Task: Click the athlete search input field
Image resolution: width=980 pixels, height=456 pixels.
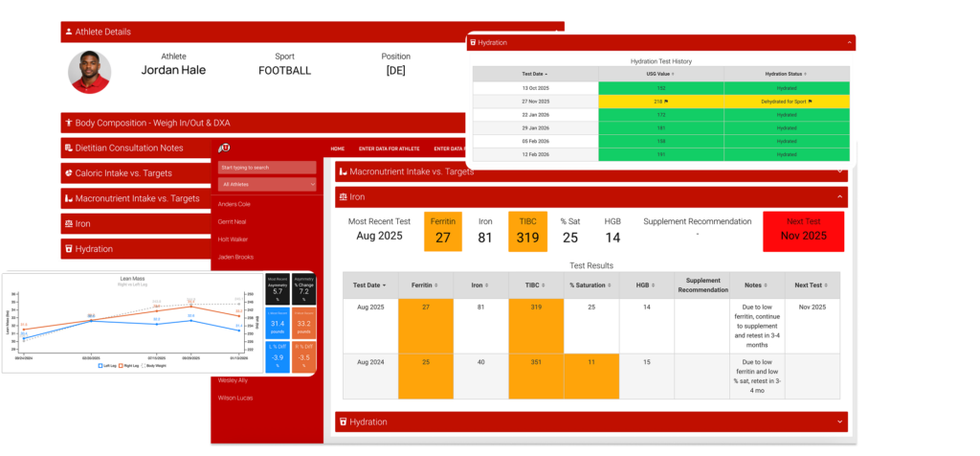Action: (x=267, y=167)
